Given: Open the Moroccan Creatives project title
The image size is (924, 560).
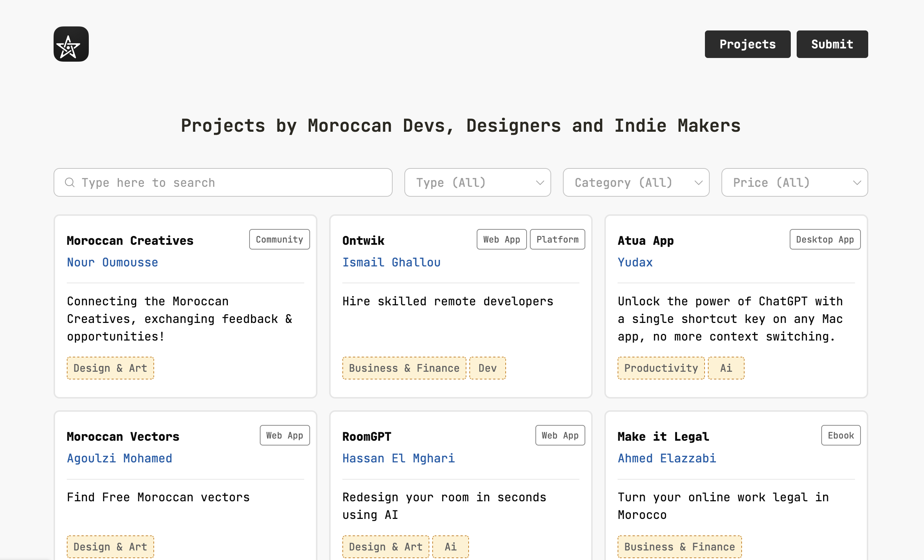Looking at the screenshot, I should click(130, 241).
